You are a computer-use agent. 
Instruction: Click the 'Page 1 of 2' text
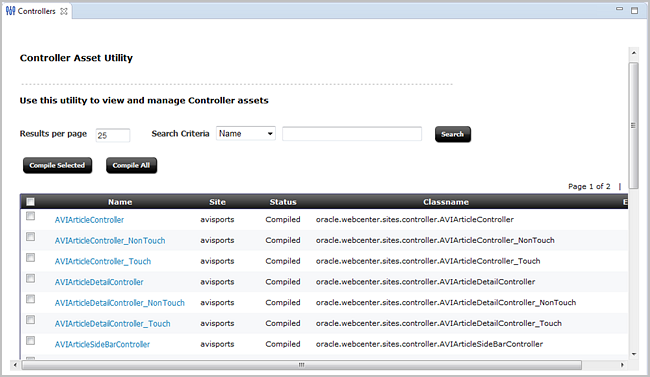(x=589, y=187)
